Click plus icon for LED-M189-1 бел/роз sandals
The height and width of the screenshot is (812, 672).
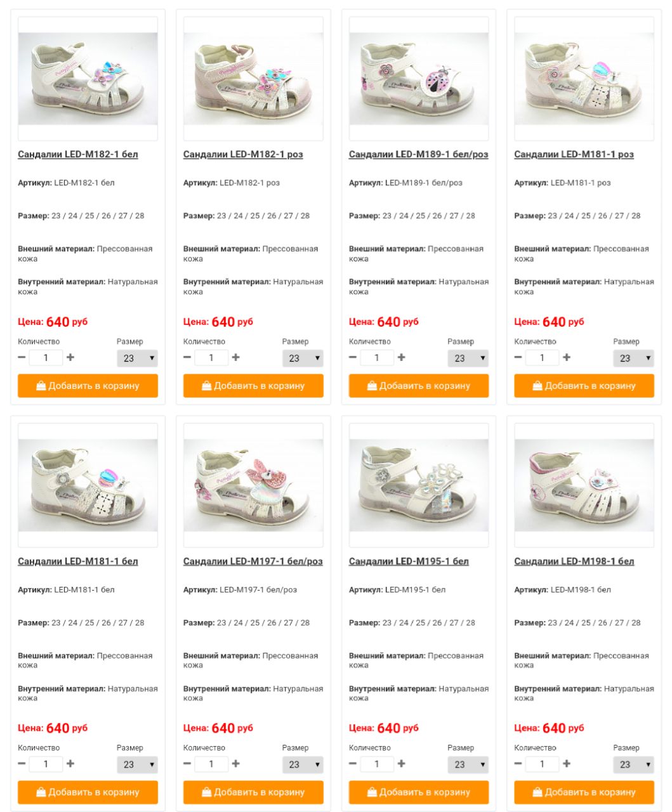pyautogui.click(x=402, y=357)
